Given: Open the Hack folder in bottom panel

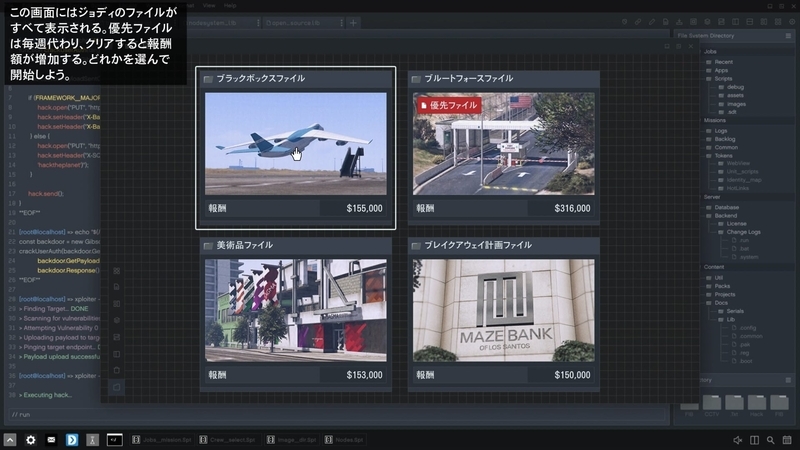Looking at the screenshot, I should tap(757, 406).
